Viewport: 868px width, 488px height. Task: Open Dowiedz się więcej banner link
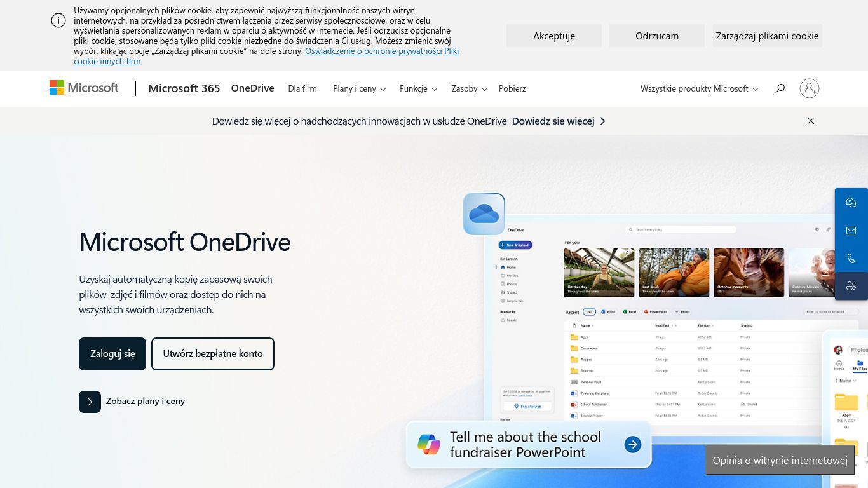(559, 121)
